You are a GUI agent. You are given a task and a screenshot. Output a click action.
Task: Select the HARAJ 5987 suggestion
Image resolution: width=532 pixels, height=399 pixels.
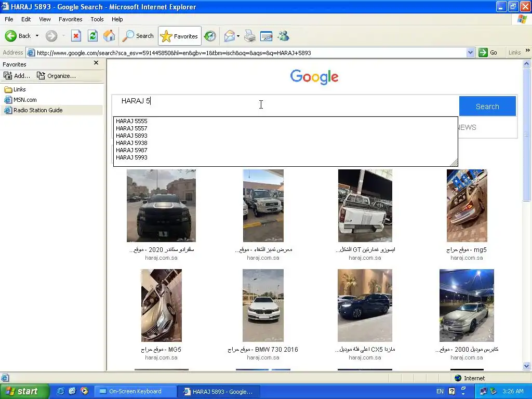pos(131,150)
